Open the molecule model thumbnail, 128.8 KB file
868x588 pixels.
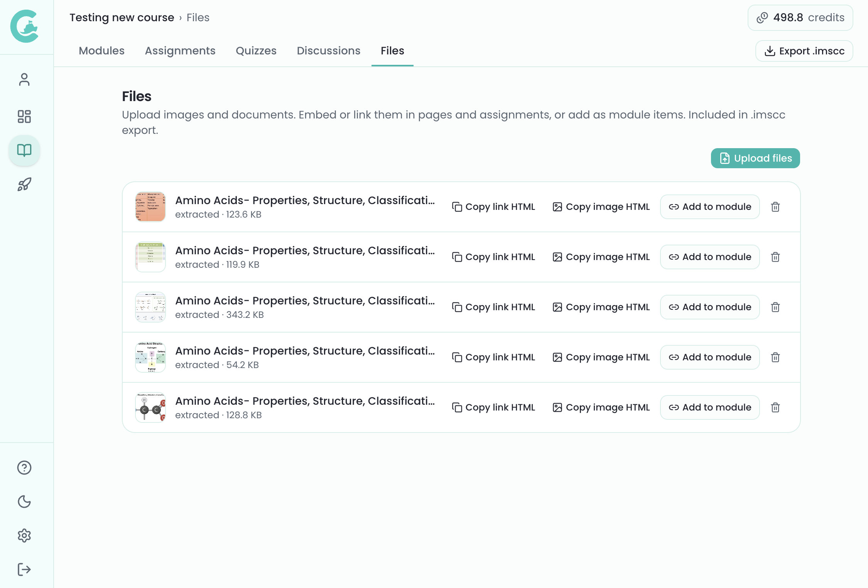click(x=150, y=407)
